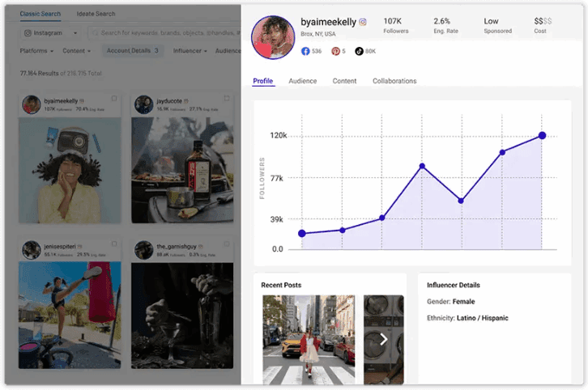Click the search magnifier icon in keyword field

96,33
